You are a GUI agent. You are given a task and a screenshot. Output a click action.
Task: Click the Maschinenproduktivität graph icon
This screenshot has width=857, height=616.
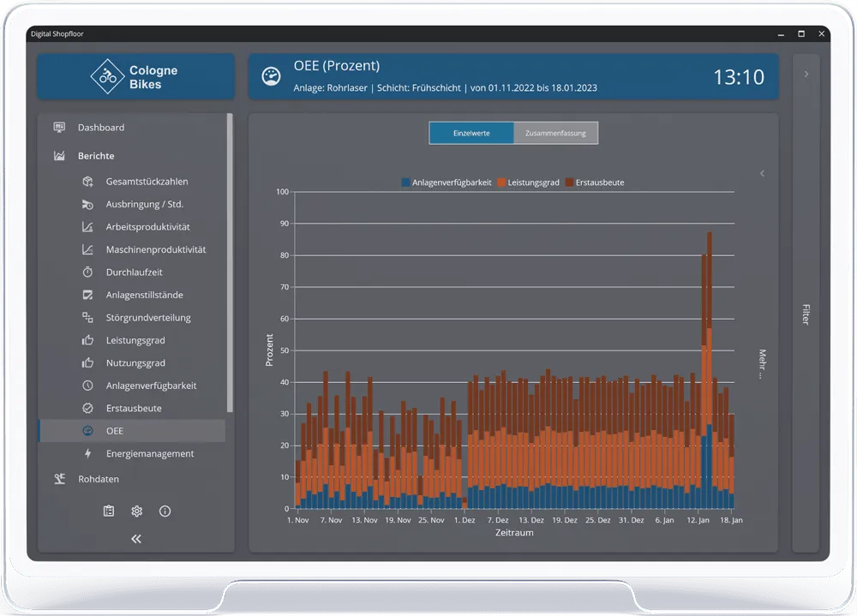click(87, 250)
